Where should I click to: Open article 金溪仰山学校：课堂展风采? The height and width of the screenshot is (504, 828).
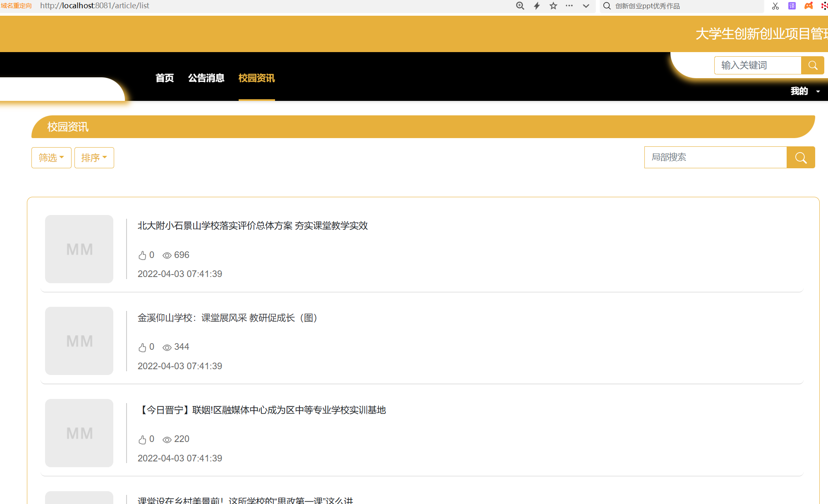pyautogui.click(x=227, y=318)
